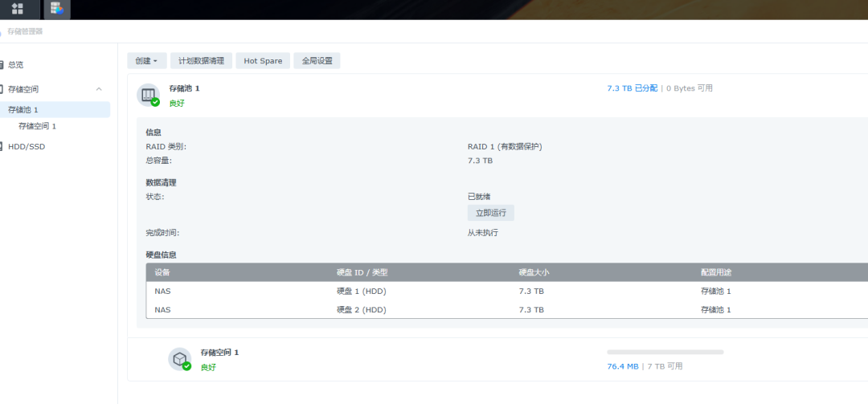Click the 7.3 TB 已分配 text
This screenshot has height=404, width=868.
pyautogui.click(x=632, y=88)
